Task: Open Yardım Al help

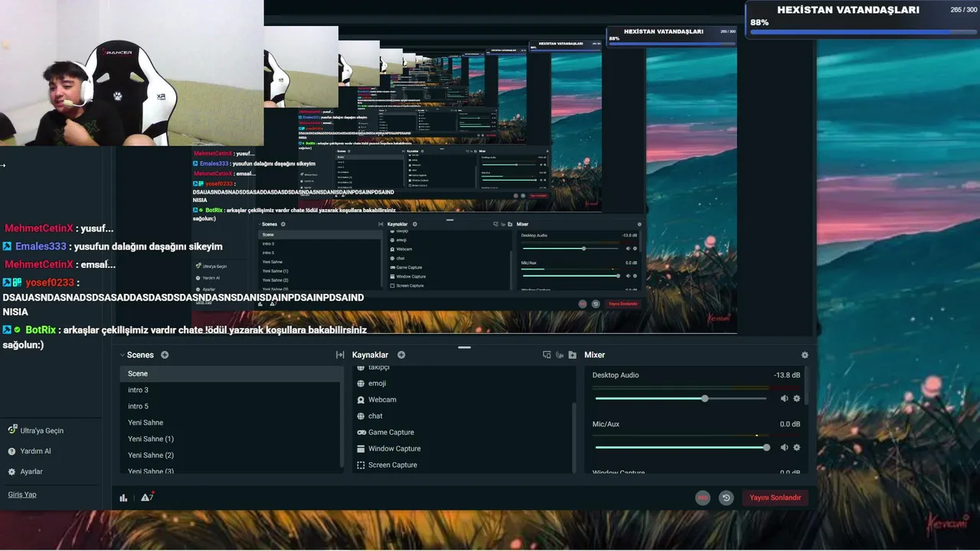Action: [x=29, y=451]
